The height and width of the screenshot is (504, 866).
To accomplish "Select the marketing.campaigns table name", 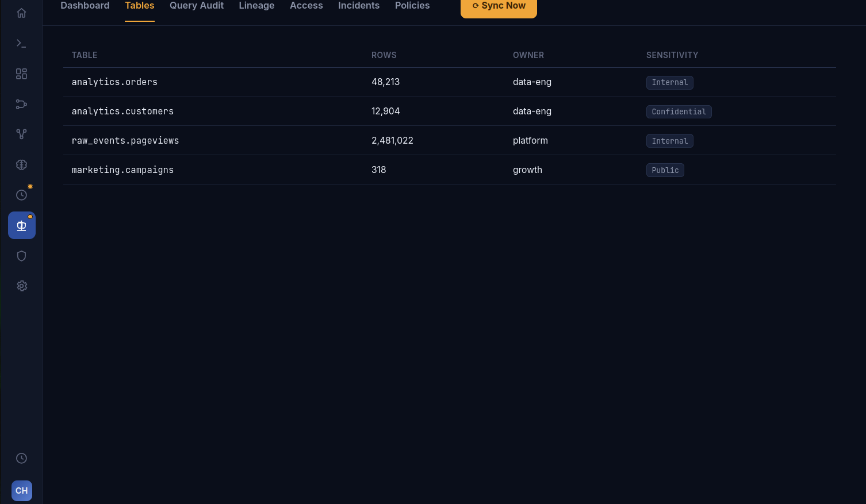I will click(x=122, y=170).
